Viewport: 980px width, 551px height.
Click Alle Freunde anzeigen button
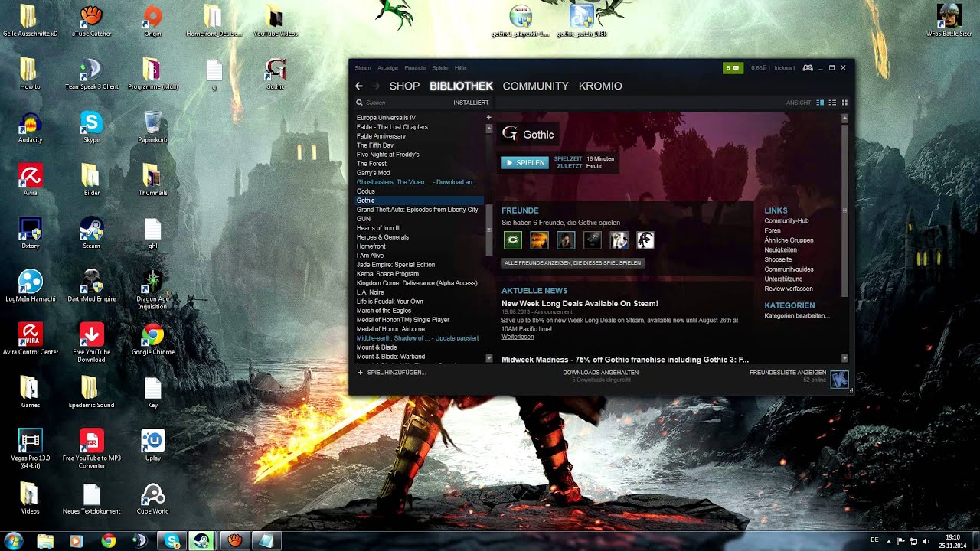573,262
